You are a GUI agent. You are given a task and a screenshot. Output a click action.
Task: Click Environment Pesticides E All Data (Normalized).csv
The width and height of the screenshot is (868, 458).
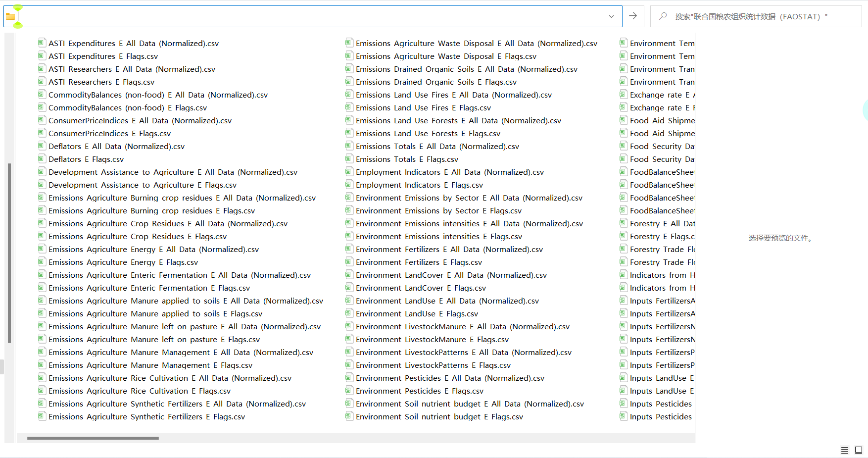click(450, 378)
